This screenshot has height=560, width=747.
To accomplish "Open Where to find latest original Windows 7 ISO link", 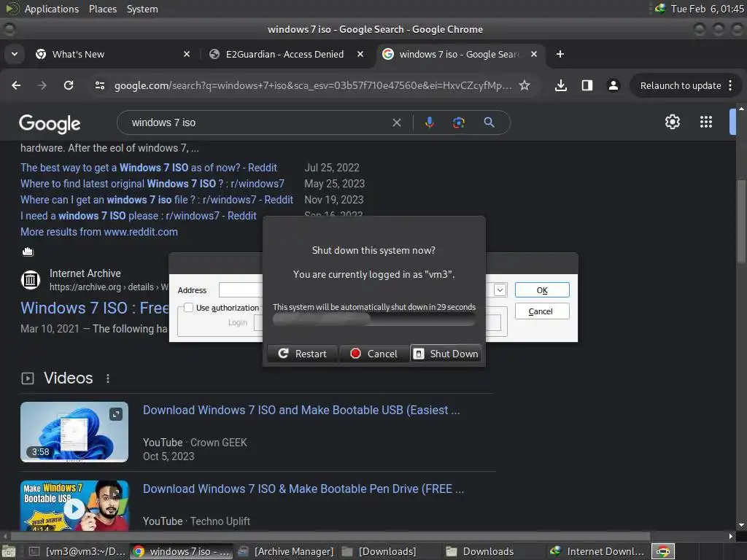I will pos(152,184).
